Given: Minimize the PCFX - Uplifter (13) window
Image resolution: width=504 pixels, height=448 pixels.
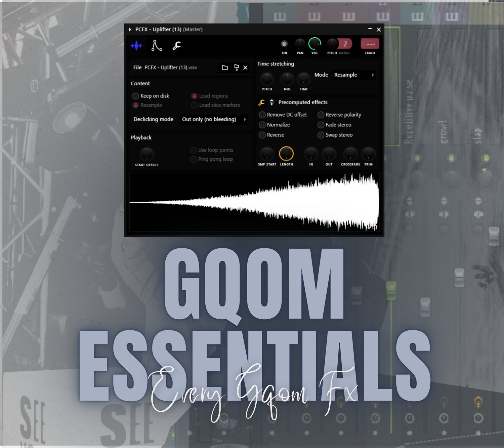Looking at the screenshot, I should pyautogui.click(x=370, y=29).
